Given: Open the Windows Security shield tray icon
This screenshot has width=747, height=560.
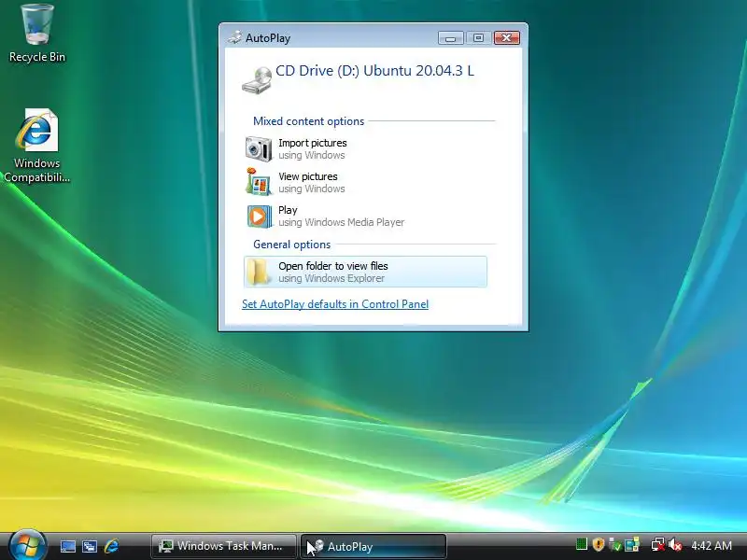Looking at the screenshot, I should 599,544.
